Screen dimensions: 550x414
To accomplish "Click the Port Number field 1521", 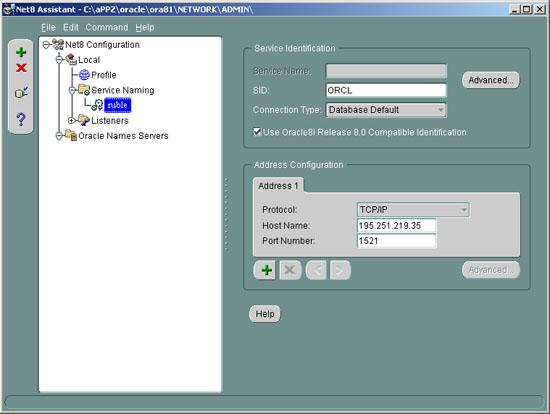I will [396, 241].
